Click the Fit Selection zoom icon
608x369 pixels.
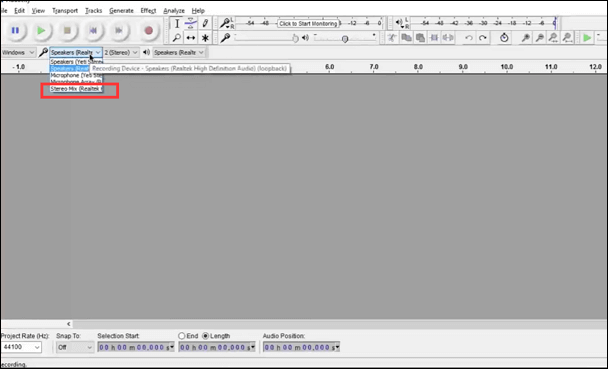554,38
